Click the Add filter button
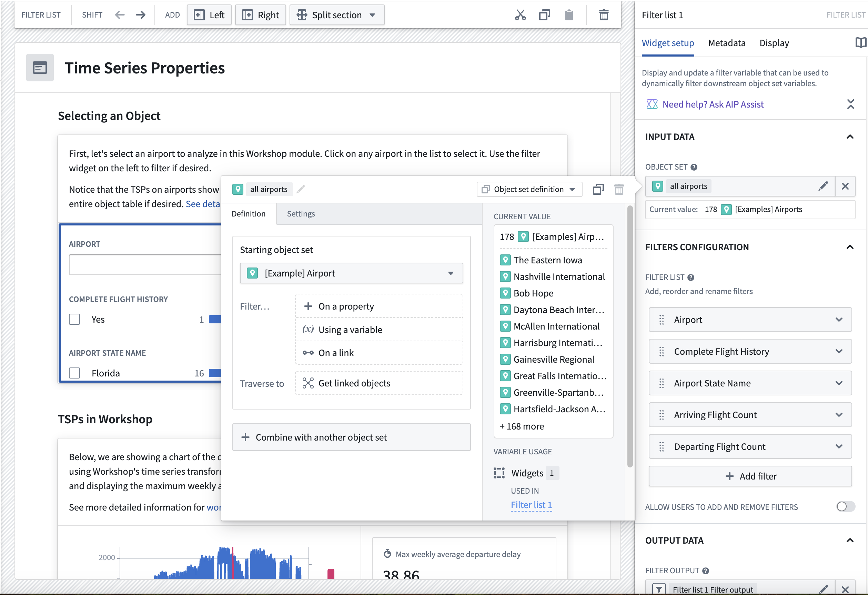Image resolution: width=868 pixels, height=595 pixels. [x=750, y=476]
